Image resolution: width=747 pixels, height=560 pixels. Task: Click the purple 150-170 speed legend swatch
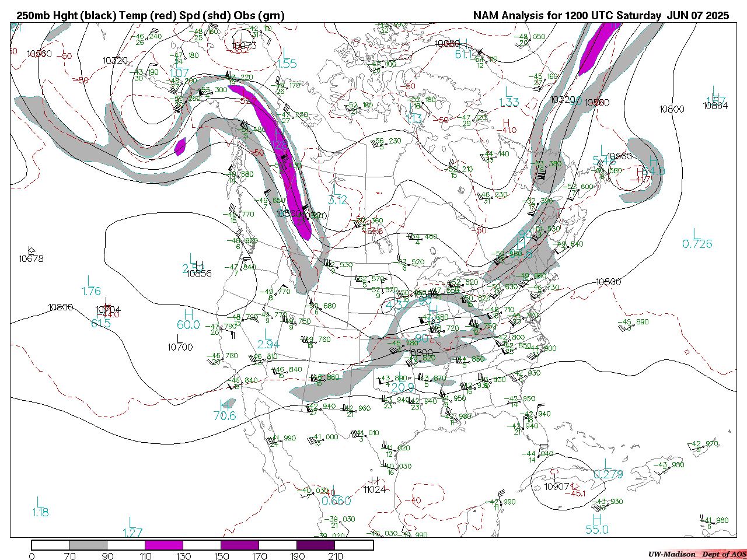240,545
